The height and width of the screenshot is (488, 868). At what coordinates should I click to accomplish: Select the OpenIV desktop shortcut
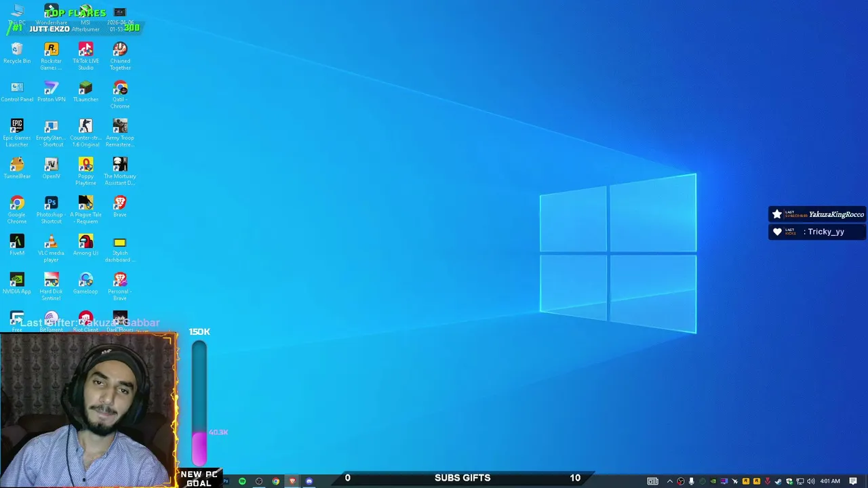pos(51,169)
